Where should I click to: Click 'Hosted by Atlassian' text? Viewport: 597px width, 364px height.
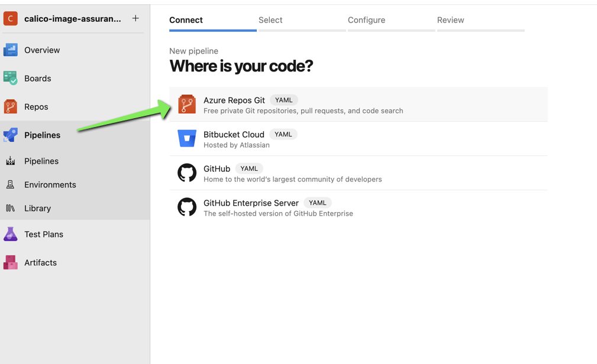(x=237, y=145)
